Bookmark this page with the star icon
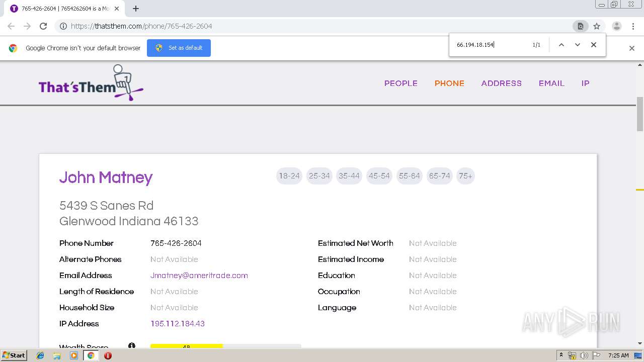The width and height of the screenshot is (644, 362). coord(597,26)
